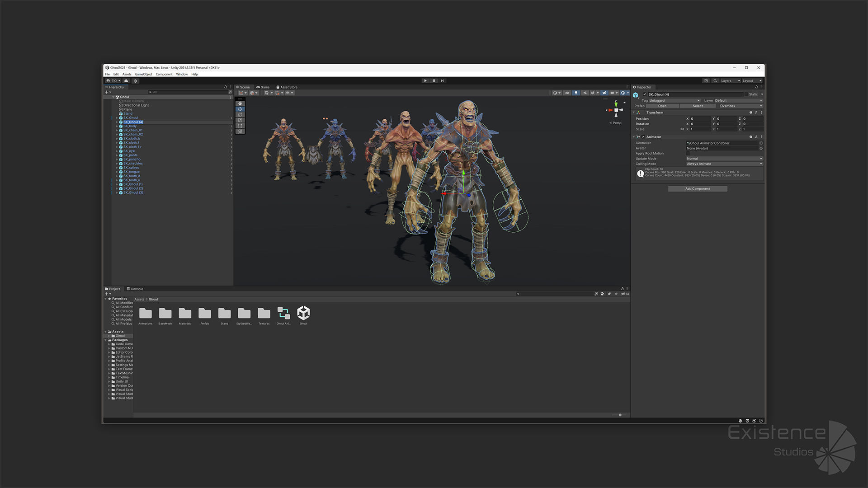Lock the Hierarchy panel
868x488 pixels.
(226, 87)
